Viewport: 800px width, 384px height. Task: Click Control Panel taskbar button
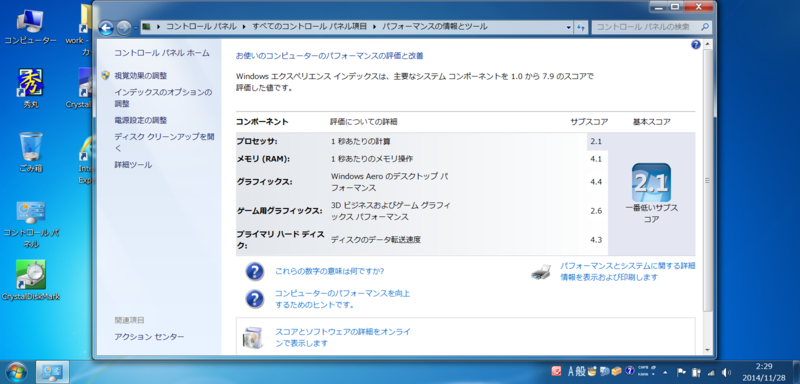(53, 372)
